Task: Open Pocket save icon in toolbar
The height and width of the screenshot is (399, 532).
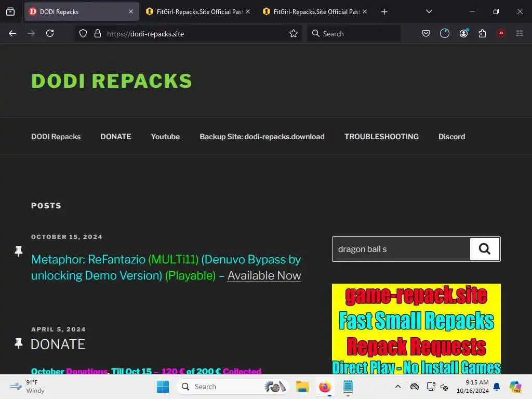Action: (x=426, y=33)
